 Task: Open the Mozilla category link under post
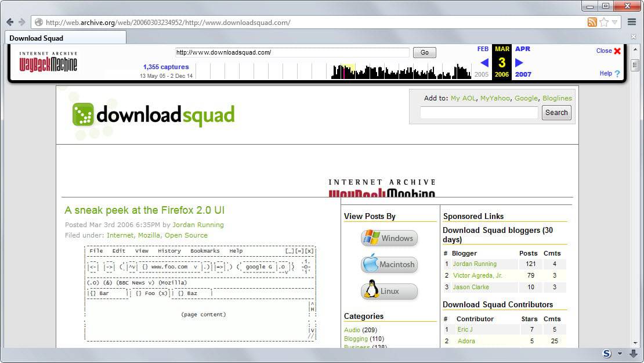pos(149,235)
